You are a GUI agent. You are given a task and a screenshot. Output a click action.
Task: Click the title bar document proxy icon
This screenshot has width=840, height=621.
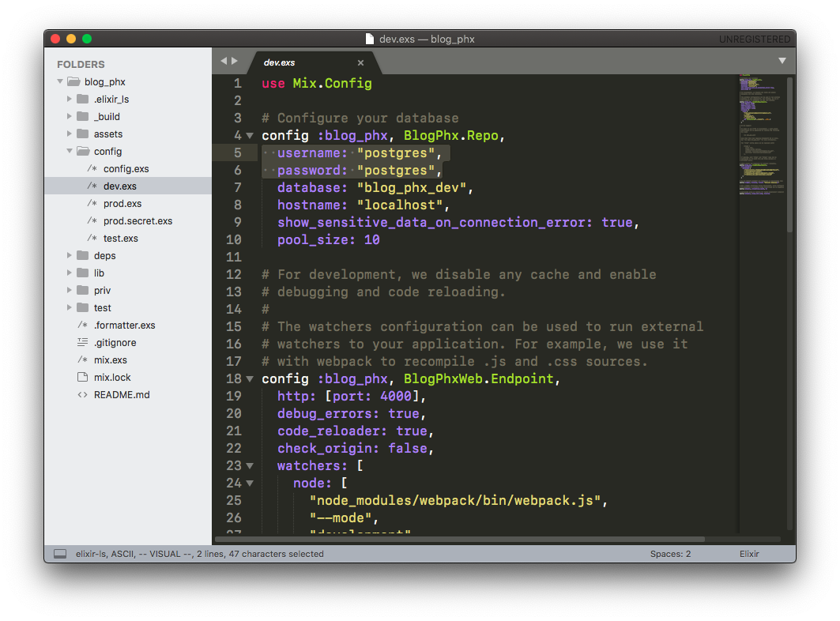pos(369,39)
